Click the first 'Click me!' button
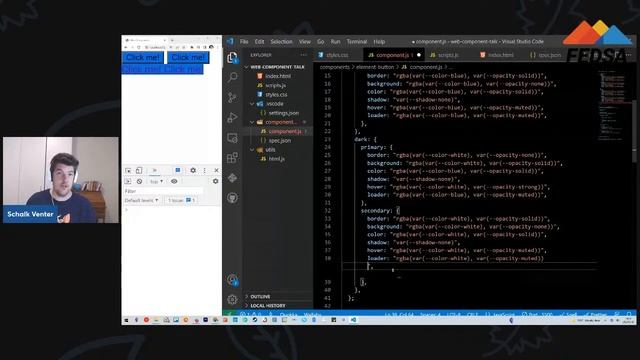The image size is (640, 360). click(x=143, y=58)
